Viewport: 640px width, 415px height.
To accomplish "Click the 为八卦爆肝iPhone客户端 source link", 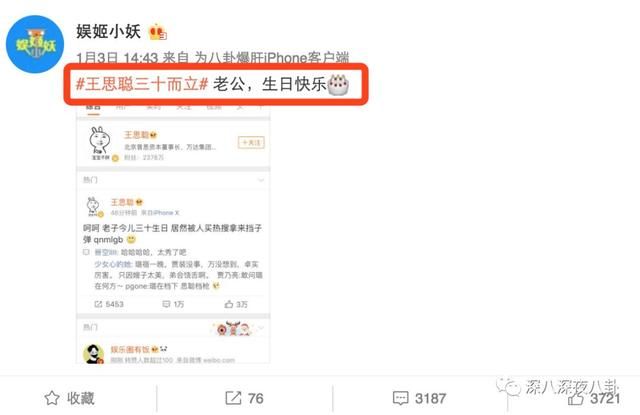I will pos(272,58).
